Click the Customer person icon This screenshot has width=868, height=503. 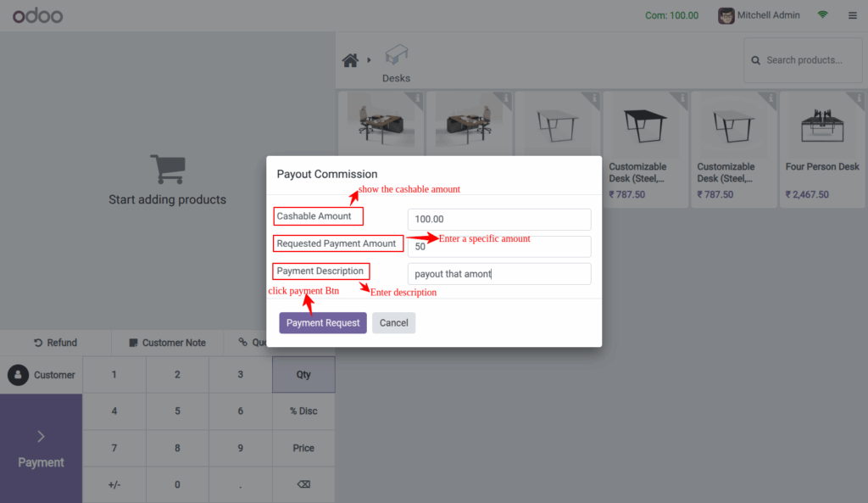(19, 374)
